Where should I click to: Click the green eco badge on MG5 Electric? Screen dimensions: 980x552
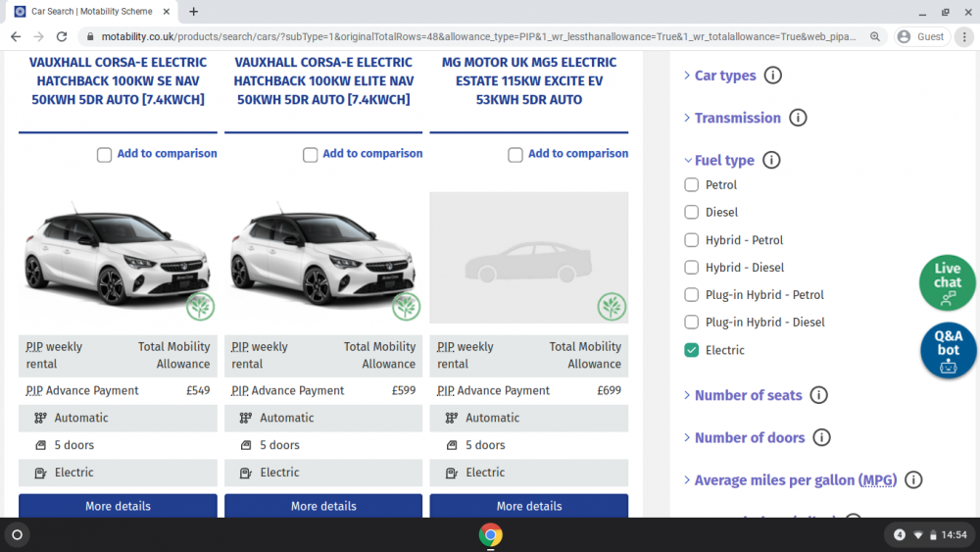612,306
